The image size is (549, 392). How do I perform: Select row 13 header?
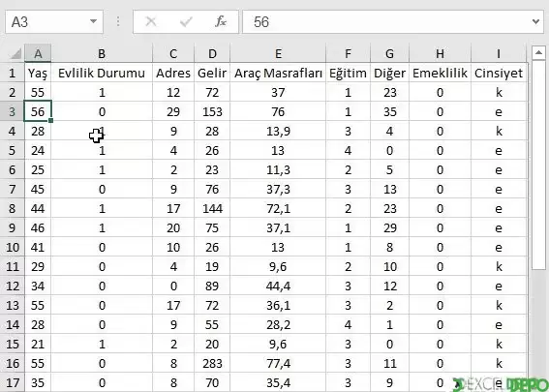[x=13, y=306]
